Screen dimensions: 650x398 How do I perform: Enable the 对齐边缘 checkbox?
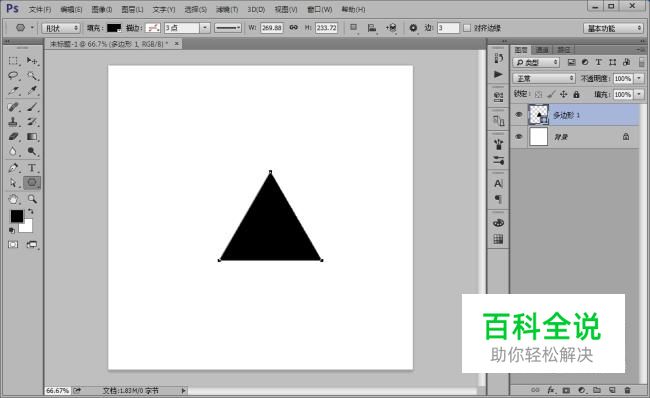[x=467, y=28]
